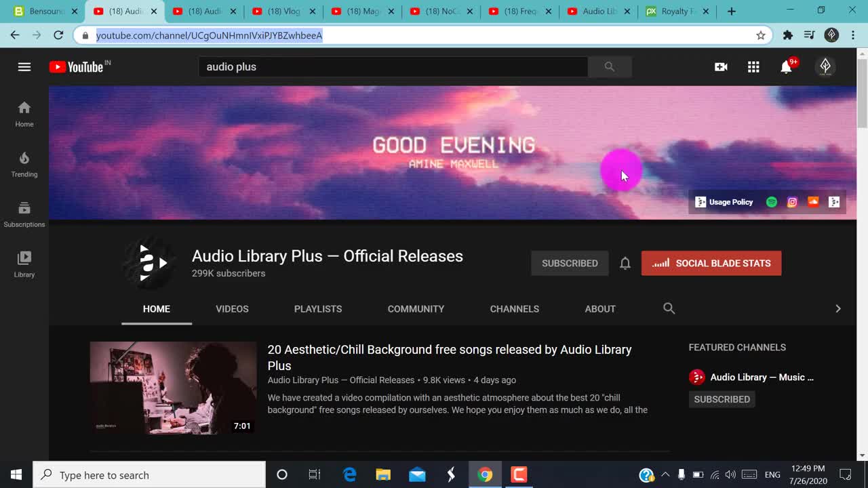Click the browser address bar URL
Image resolution: width=868 pixels, height=488 pixels.
point(209,35)
